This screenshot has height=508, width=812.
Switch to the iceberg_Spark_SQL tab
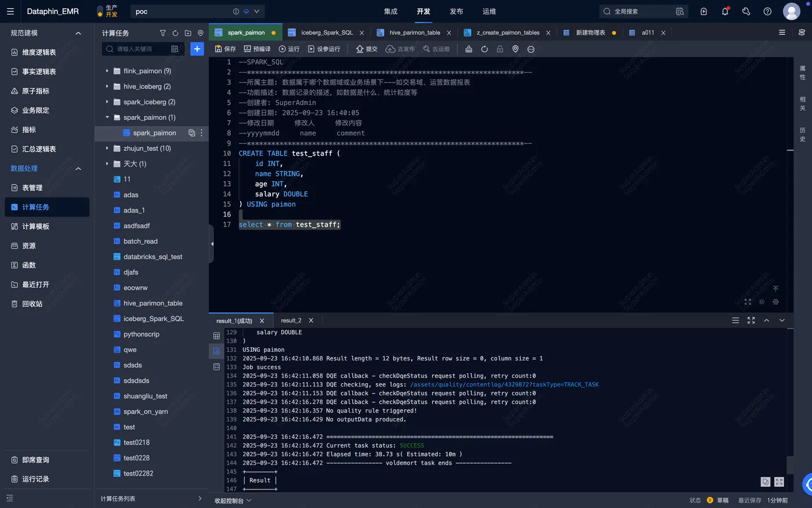327,33
